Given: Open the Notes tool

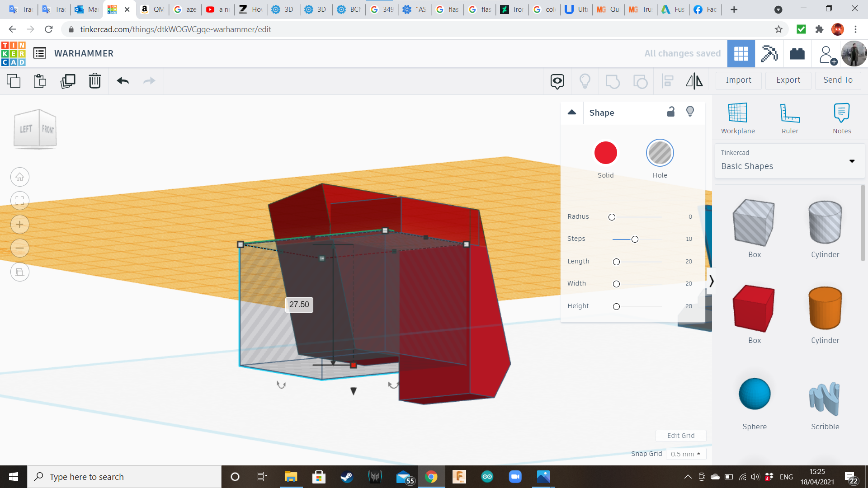Looking at the screenshot, I should click(x=842, y=118).
